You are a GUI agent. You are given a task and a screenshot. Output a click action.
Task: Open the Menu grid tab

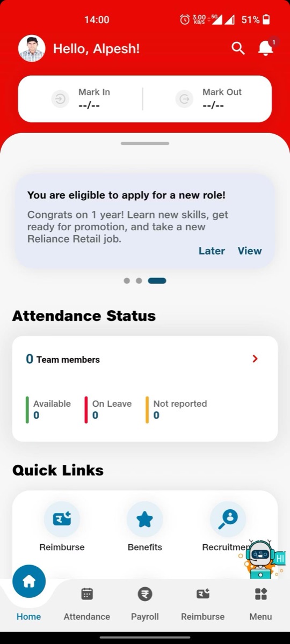(x=260, y=604)
